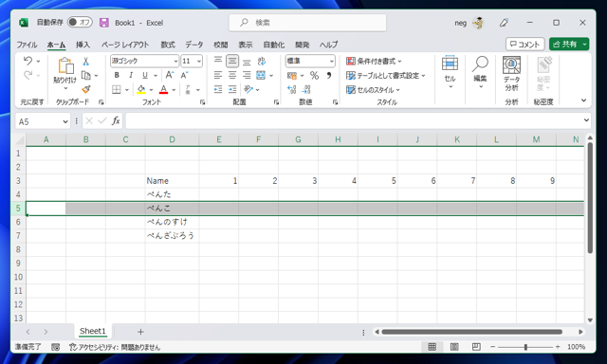Apply percent style format
Image resolution: width=607 pixels, height=364 pixels.
coord(314,76)
